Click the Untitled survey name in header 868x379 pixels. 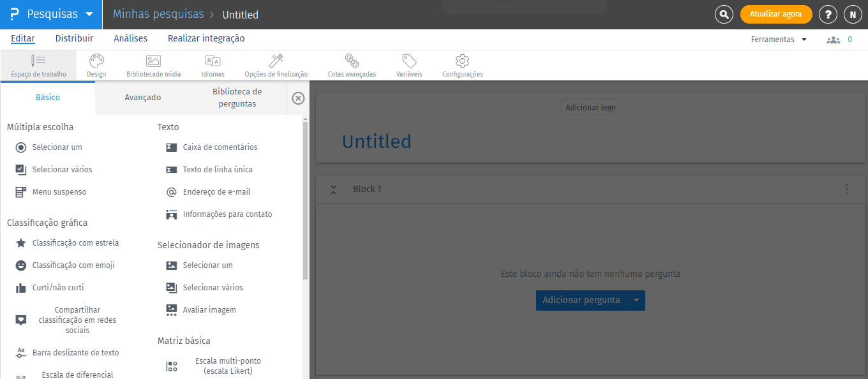tap(241, 15)
